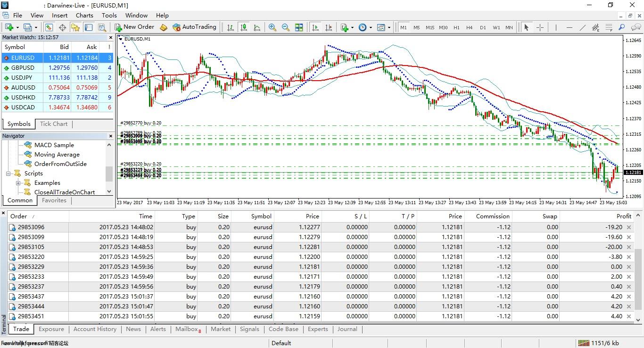644x348 pixels.
Task: Open the Charts menu
Action: click(84, 15)
